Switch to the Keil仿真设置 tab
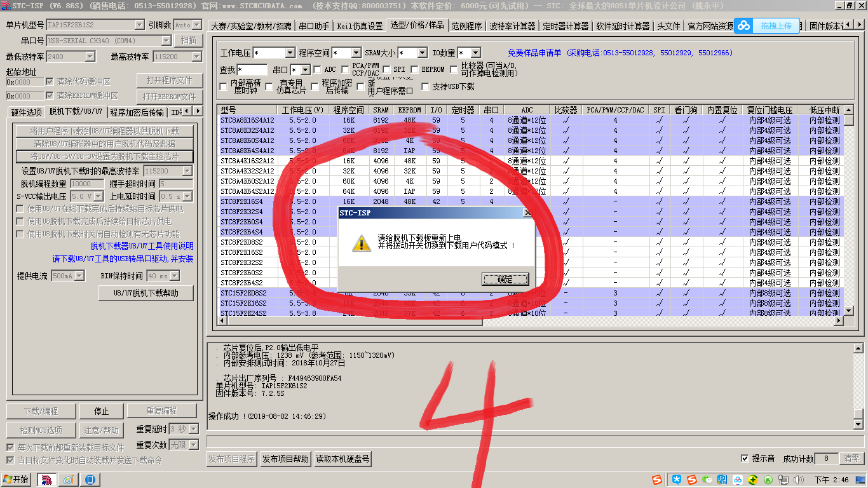The image size is (868, 488). click(360, 26)
